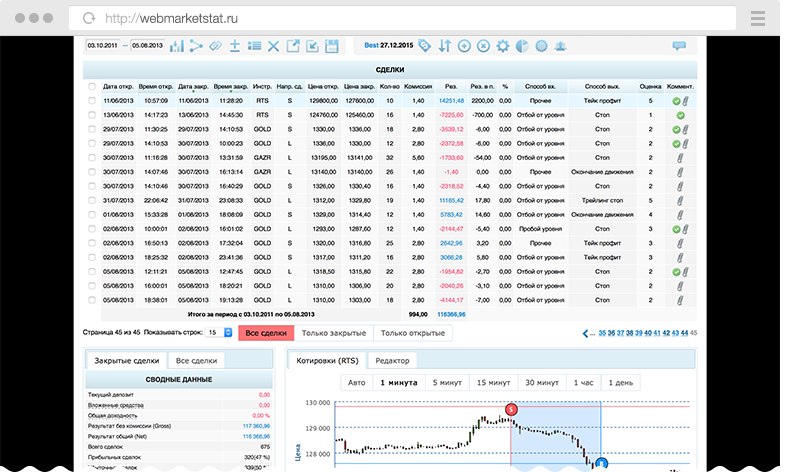The width and height of the screenshot is (800, 472).
Task: Open the Редактор tab
Action: click(392, 360)
